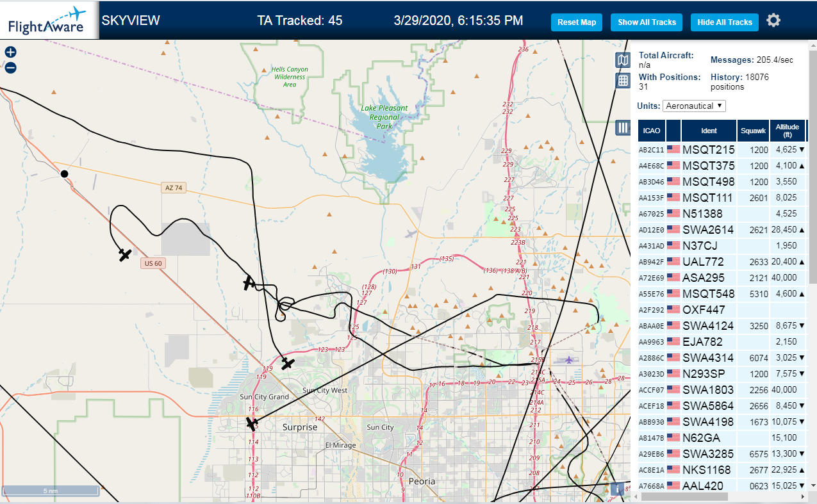Select the MSQT375 aircraft row
The image size is (817, 504).
722,165
